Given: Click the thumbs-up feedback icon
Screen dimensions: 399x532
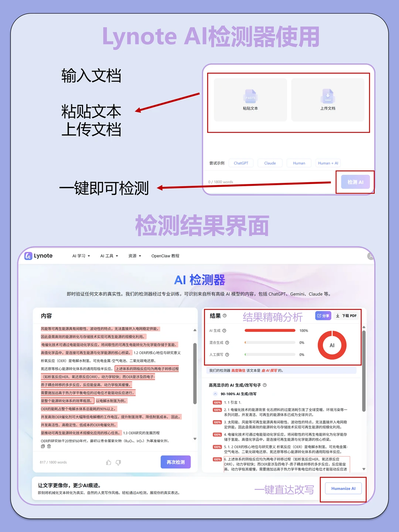Looking at the screenshot, I should point(109,463).
